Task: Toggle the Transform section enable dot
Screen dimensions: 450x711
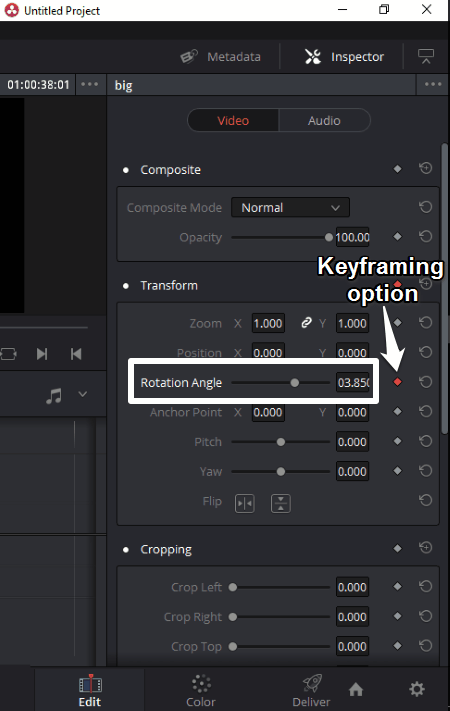Action: coord(126,286)
